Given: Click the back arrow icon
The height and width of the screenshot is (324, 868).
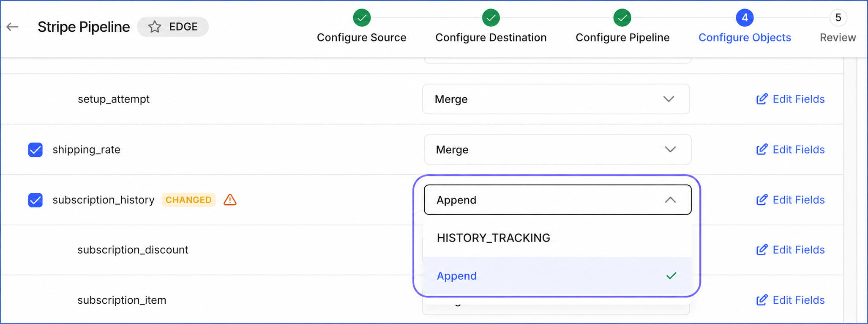Looking at the screenshot, I should (12, 27).
